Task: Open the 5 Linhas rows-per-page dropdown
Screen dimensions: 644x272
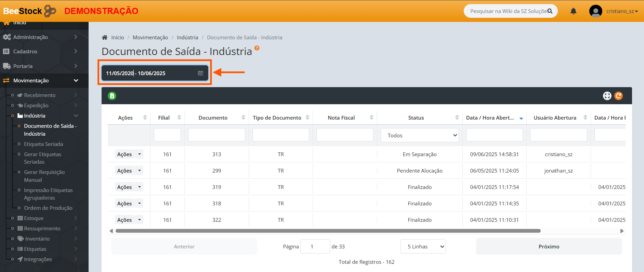Action: tap(423, 246)
